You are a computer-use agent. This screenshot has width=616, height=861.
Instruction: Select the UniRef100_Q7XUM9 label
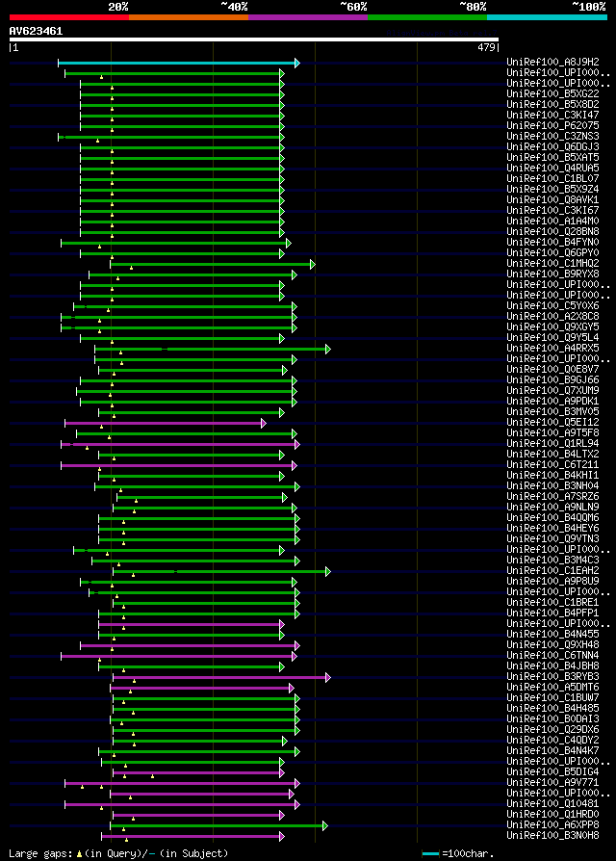click(552, 390)
